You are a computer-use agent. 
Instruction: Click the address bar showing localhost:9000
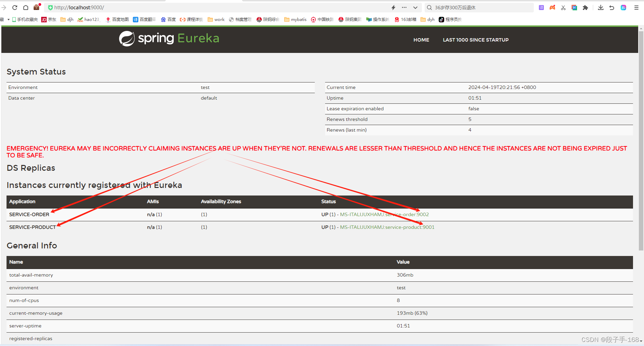tap(220, 8)
